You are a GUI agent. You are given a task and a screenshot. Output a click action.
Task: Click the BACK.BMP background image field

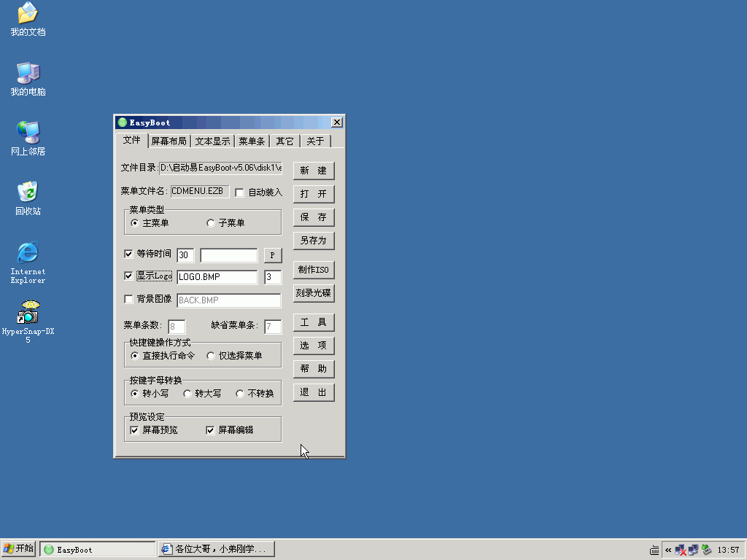[228, 300]
